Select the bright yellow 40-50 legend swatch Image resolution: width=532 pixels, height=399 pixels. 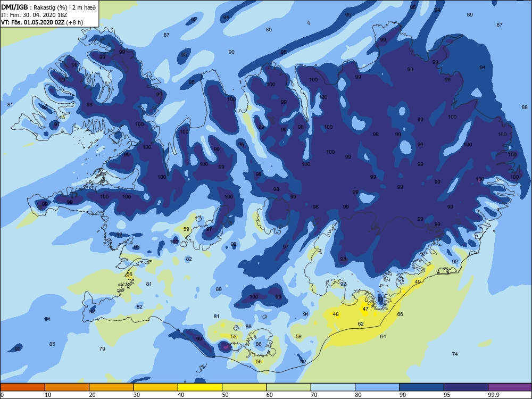pyautogui.click(x=200, y=387)
